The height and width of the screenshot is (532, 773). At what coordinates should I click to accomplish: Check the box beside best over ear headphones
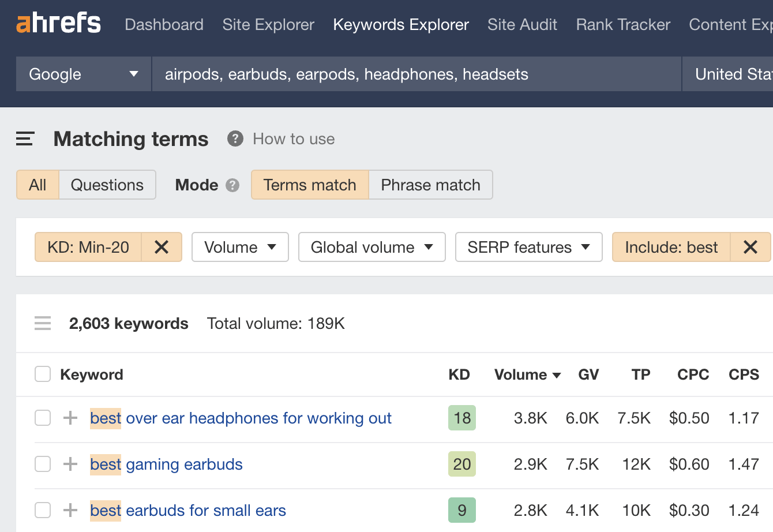click(42, 418)
